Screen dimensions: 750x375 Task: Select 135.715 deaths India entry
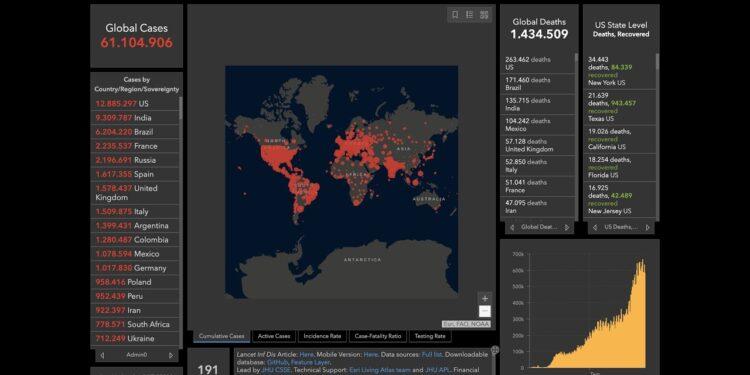click(538, 104)
